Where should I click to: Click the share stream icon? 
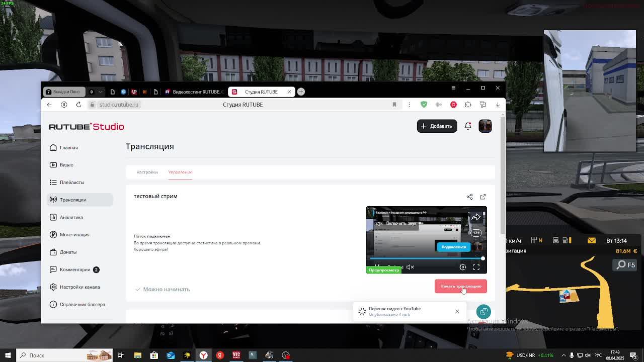click(x=469, y=197)
